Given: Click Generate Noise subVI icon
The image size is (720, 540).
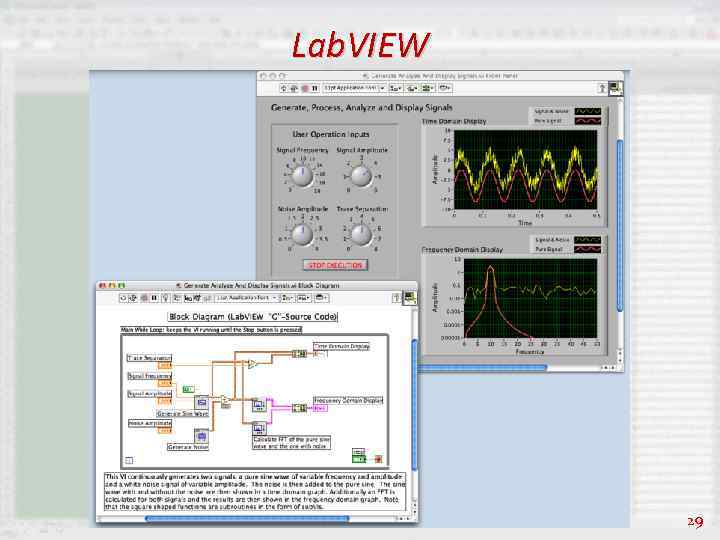Looking at the screenshot, I should pyautogui.click(x=202, y=436).
